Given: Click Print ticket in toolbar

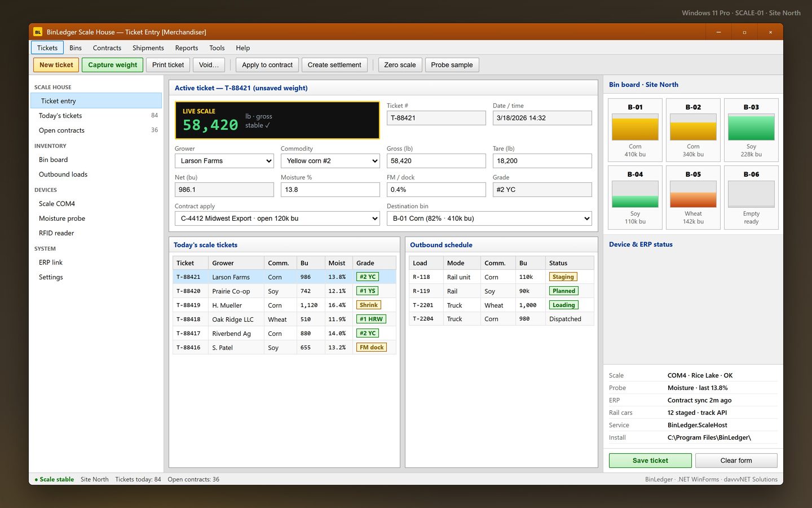Looking at the screenshot, I should [168, 65].
